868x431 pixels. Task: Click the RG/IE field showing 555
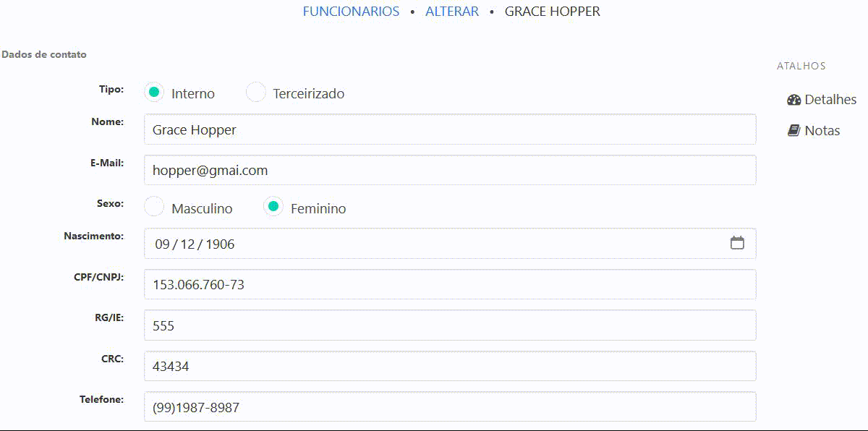[x=449, y=326]
